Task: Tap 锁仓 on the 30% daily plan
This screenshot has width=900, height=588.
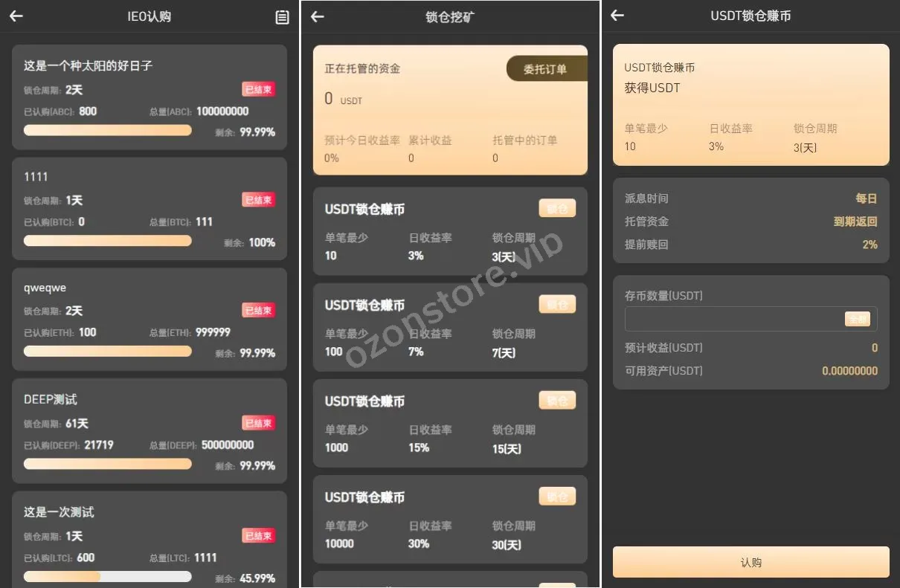Action: tap(557, 497)
